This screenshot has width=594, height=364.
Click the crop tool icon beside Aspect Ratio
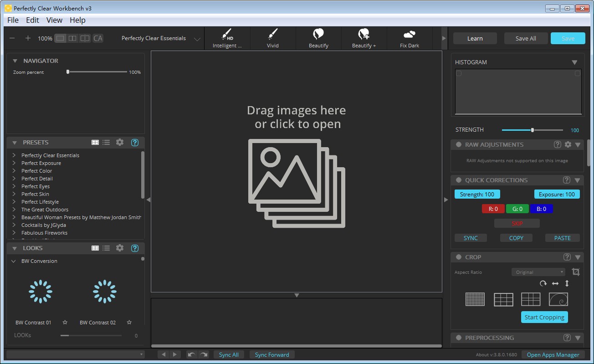pos(576,272)
